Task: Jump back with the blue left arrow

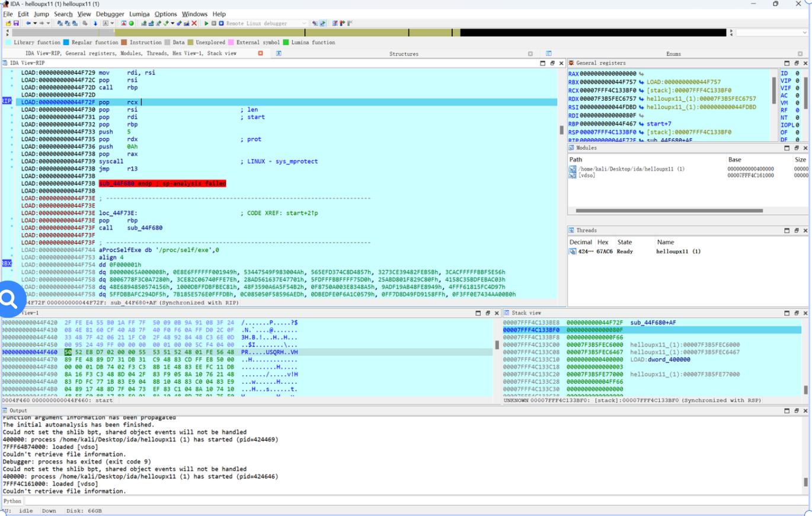Action: click(x=28, y=23)
